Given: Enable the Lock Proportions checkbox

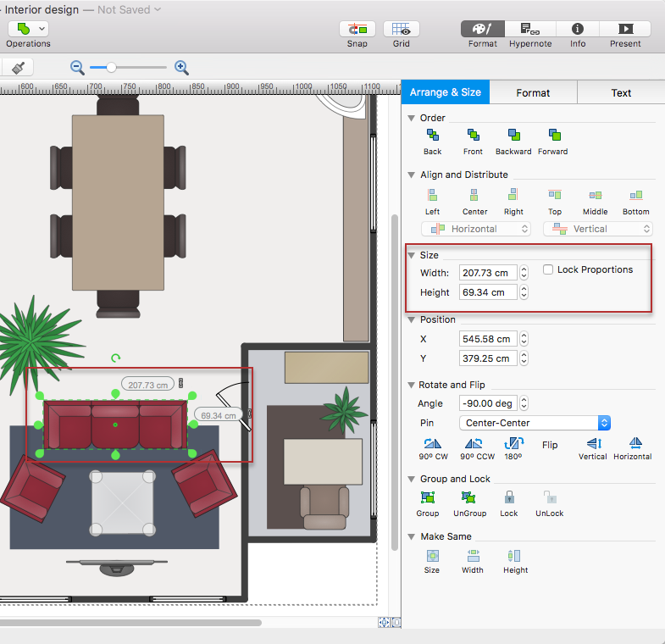Looking at the screenshot, I should (x=548, y=269).
